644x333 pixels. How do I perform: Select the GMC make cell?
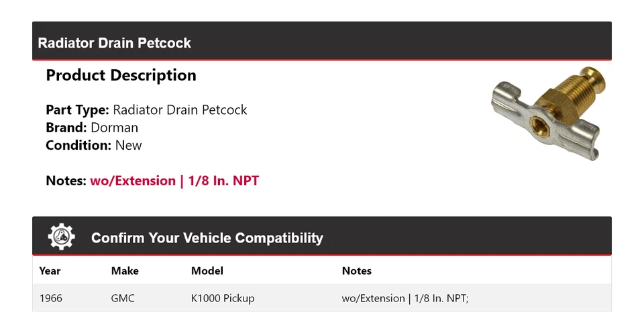pyautogui.click(x=123, y=298)
